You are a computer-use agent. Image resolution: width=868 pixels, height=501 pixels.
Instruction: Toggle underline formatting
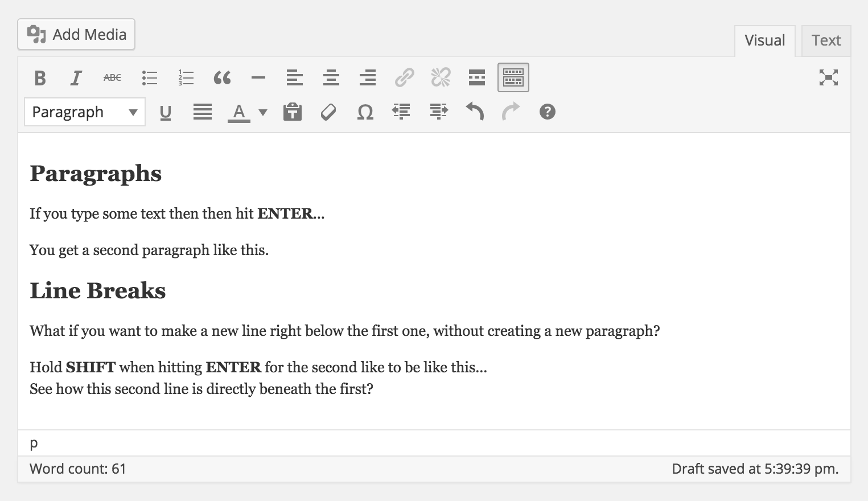click(166, 112)
